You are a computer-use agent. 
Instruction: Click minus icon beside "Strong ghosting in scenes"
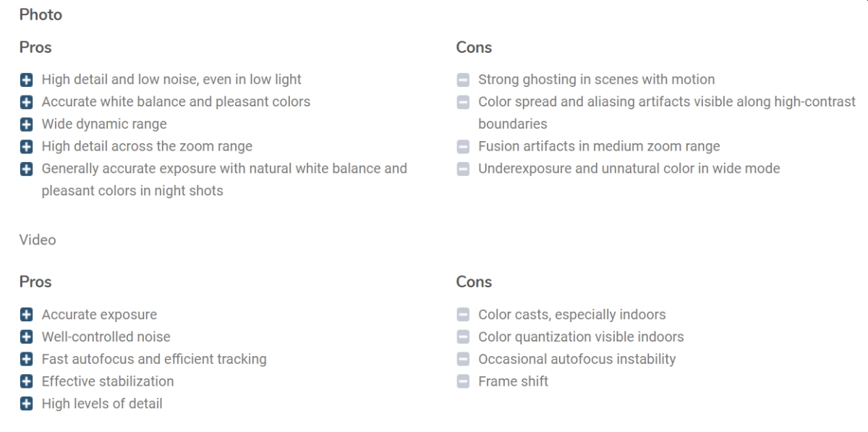[x=463, y=80]
